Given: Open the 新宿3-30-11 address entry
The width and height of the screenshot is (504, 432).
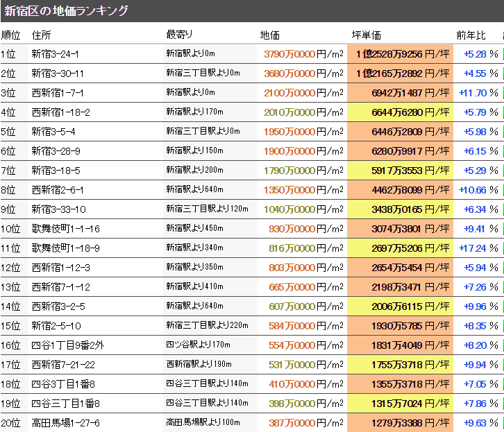Looking at the screenshot, I should (58, 74).
